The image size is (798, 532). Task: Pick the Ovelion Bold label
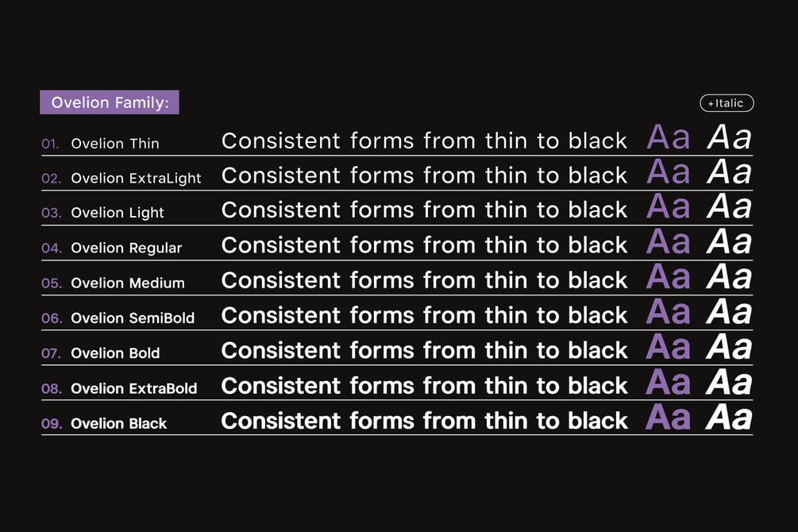(115, 353)
